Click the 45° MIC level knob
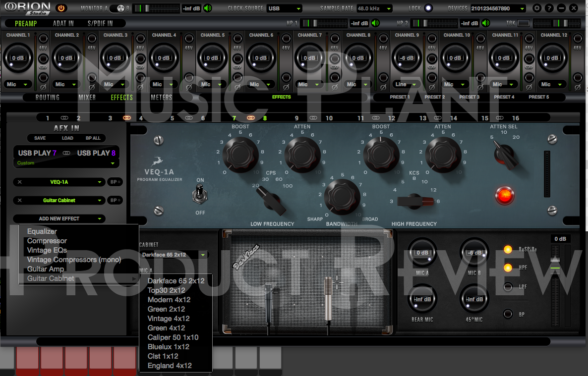Screen dimensions: 588x376 (x=474, y=300)
